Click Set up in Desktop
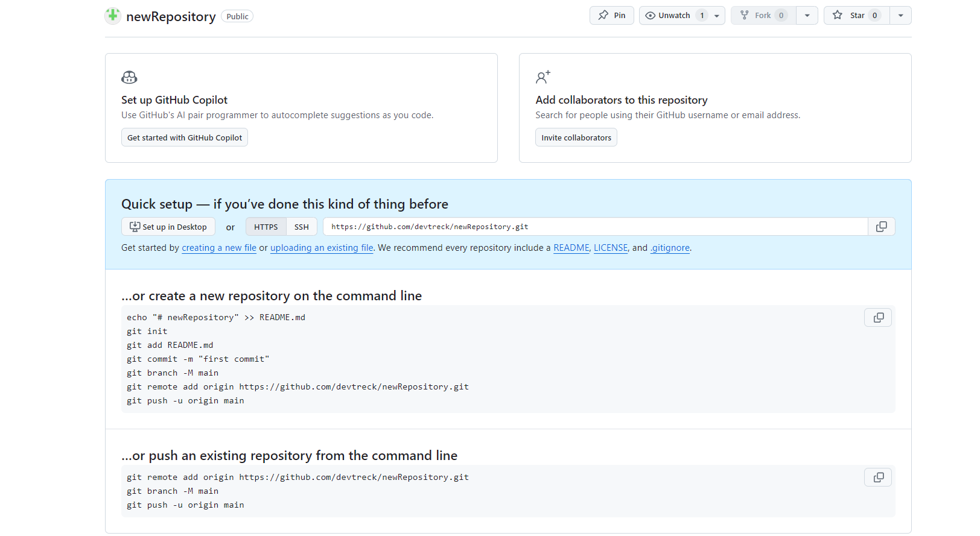 coord(168,227)
